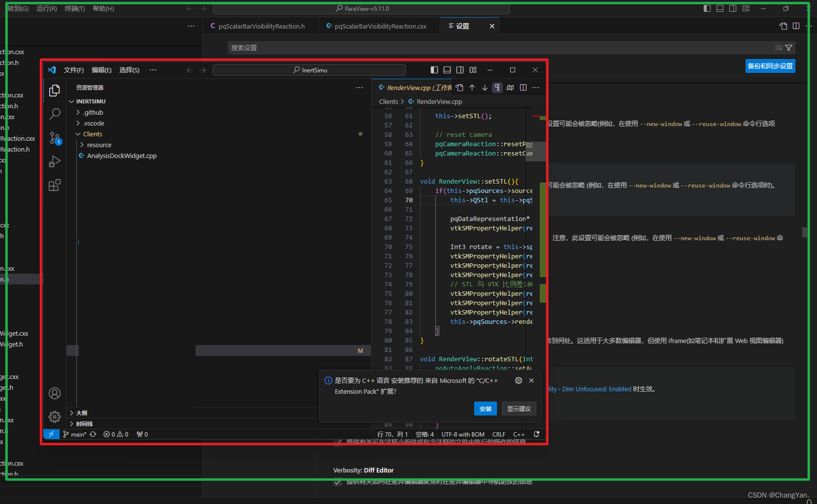Image resolution: width=817 pixels, height=504 pixels.
Task: Click 显示建议 button in notification
Action: coord(519,409)
